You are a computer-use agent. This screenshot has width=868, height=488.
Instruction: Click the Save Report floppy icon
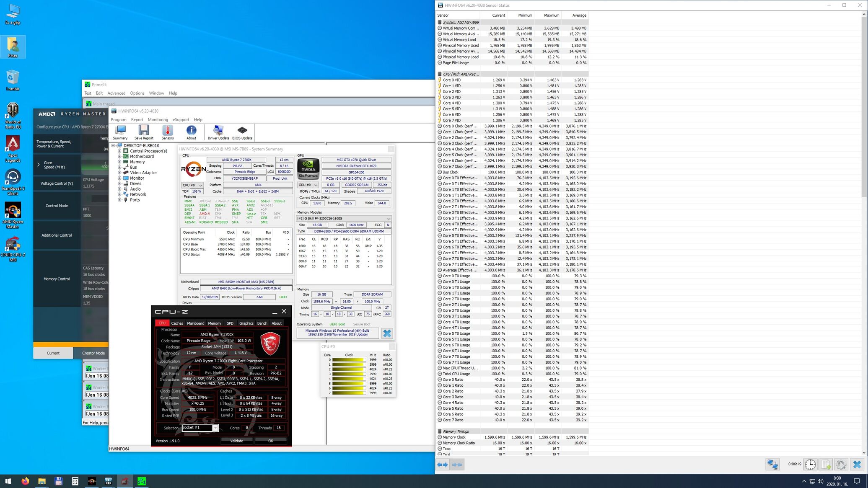pos(144,132)
